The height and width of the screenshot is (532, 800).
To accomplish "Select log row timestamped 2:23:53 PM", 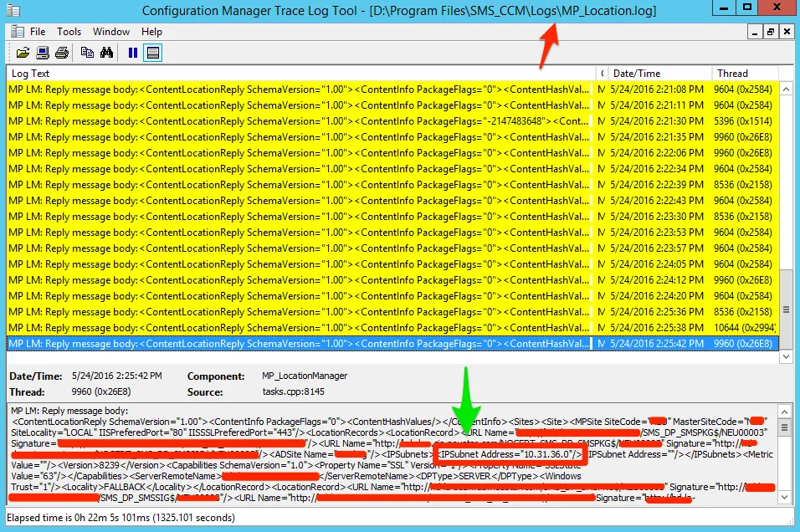I will 392,232.
